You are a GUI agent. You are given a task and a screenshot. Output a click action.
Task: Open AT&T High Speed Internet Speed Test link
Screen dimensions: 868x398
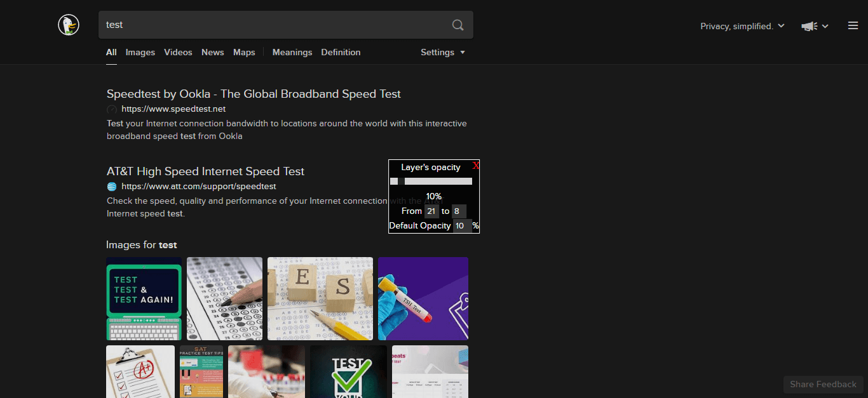pos(205,171)
